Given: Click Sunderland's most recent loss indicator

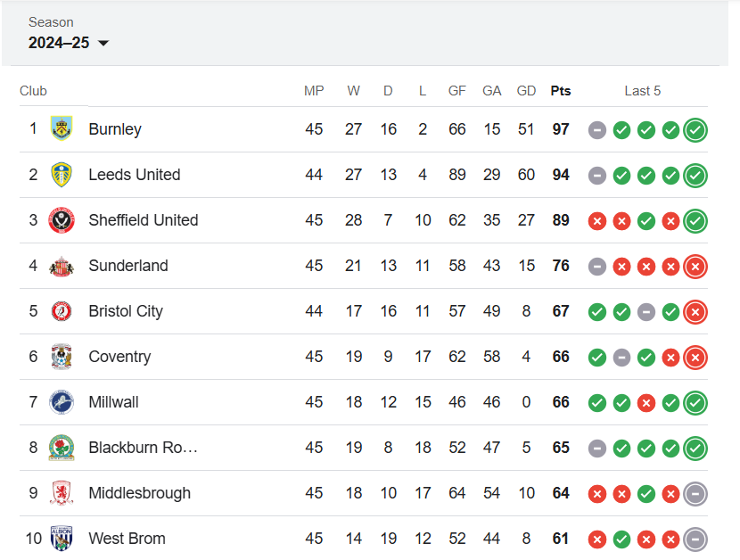Looking at the screenshot, I should (695, 267).
